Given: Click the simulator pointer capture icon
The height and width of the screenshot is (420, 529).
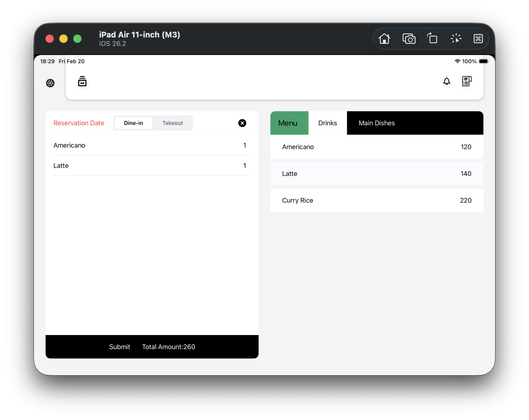Looking at the screenshot, I should click(456, 39).
